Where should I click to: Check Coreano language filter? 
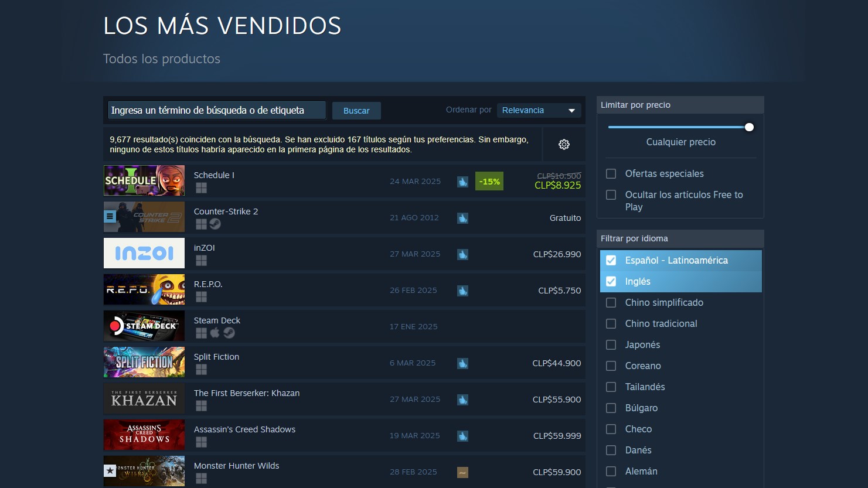click(611, 366)
